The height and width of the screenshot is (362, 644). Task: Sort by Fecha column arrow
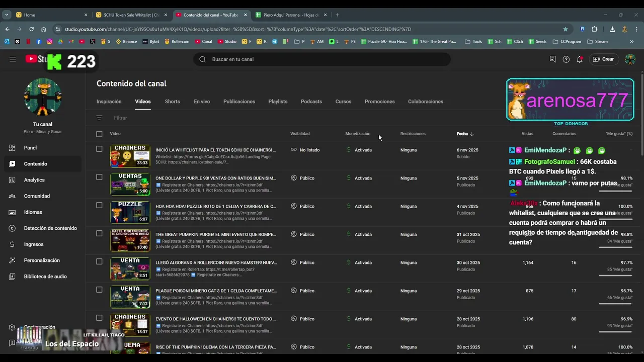(x=471, y=134)
